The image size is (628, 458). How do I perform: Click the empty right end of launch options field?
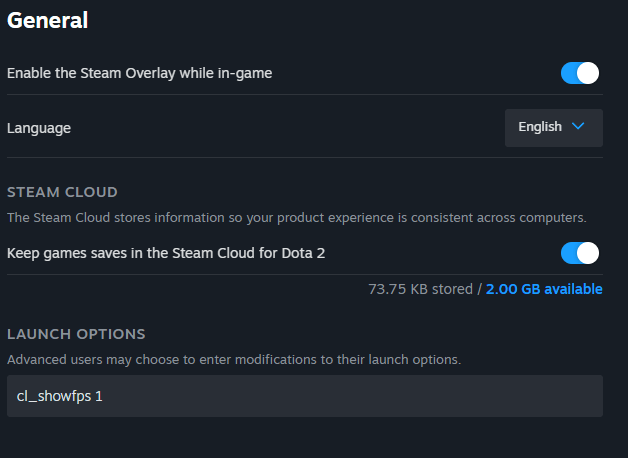[560, 396]
